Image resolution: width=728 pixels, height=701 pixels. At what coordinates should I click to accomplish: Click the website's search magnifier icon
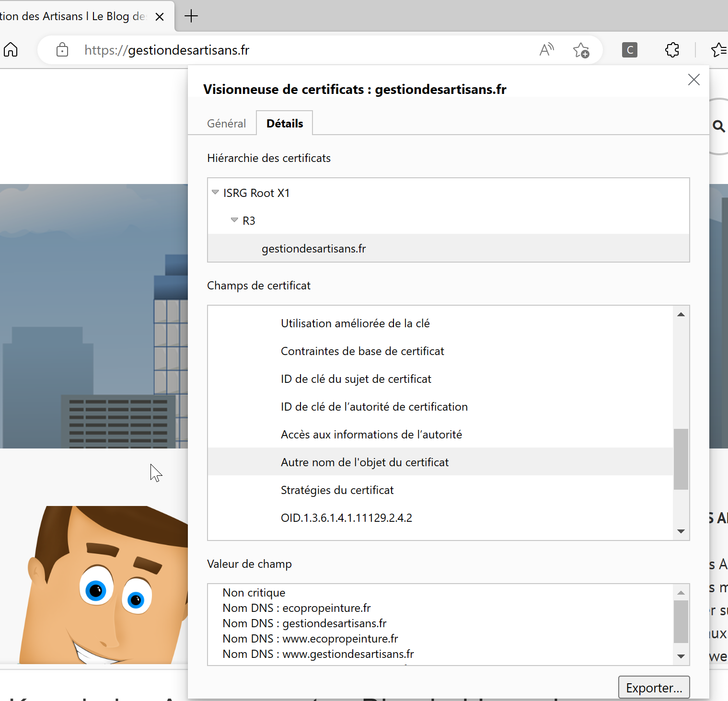718,126
